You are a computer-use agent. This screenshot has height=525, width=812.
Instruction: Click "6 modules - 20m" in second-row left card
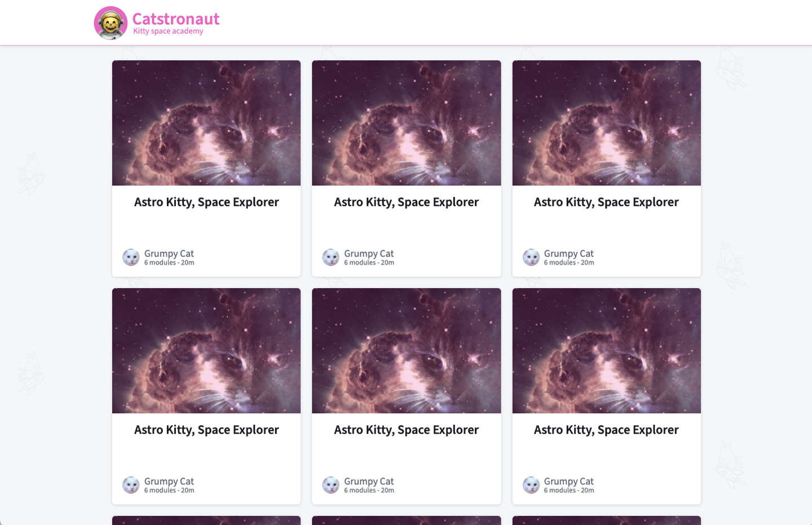point(169,491)
